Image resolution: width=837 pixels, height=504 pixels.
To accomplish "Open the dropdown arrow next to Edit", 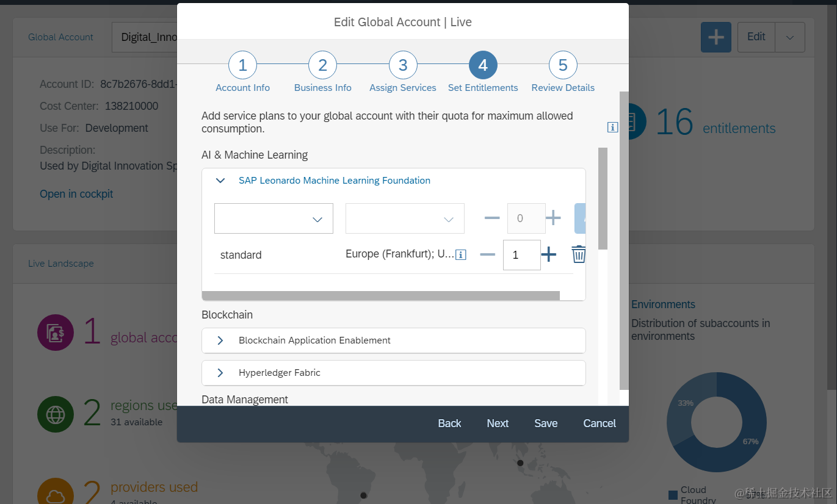I will [790, 37].
